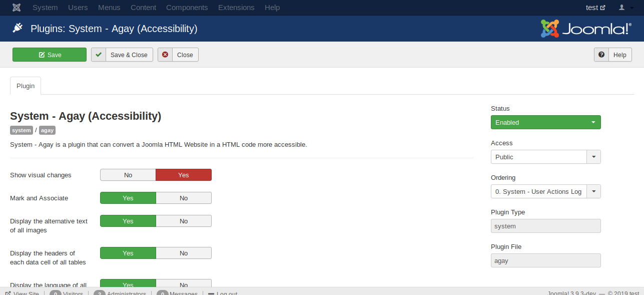Disable displaying alternative text of all images
The width and height of the screenshot is (644, 295).
coord(184,220)
